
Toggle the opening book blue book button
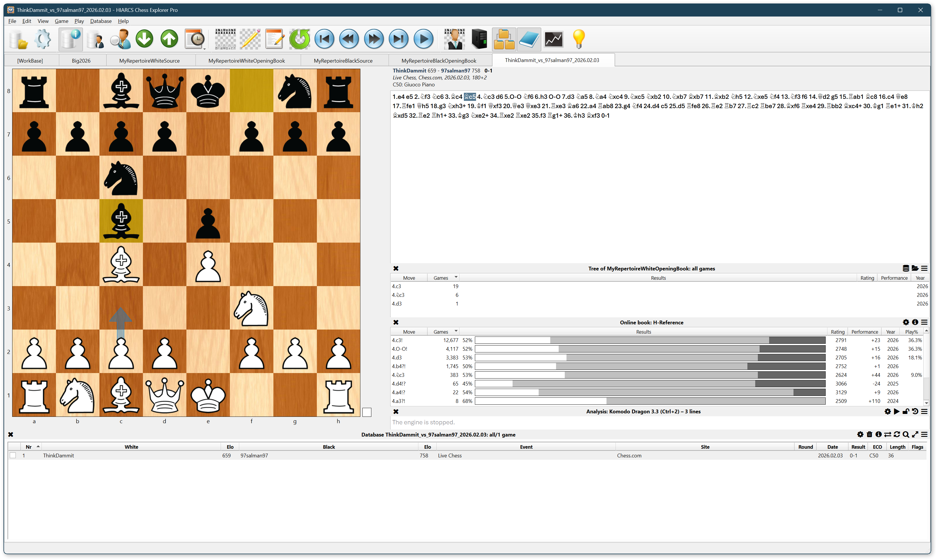click(x=529, y=39)
